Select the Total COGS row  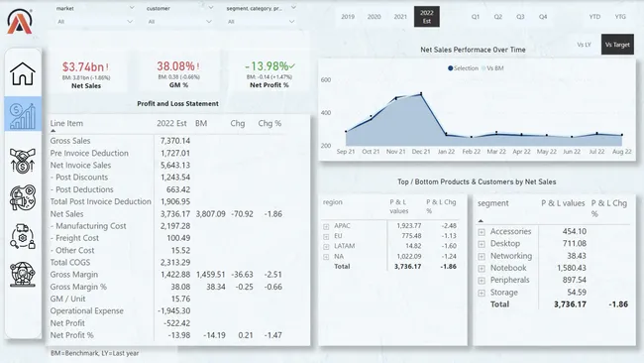tap(69, 262)
